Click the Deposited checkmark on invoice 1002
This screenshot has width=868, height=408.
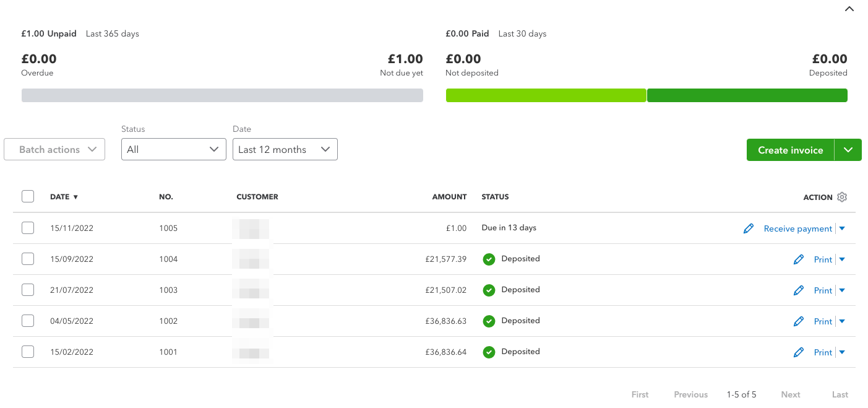(x=489, y=321)
